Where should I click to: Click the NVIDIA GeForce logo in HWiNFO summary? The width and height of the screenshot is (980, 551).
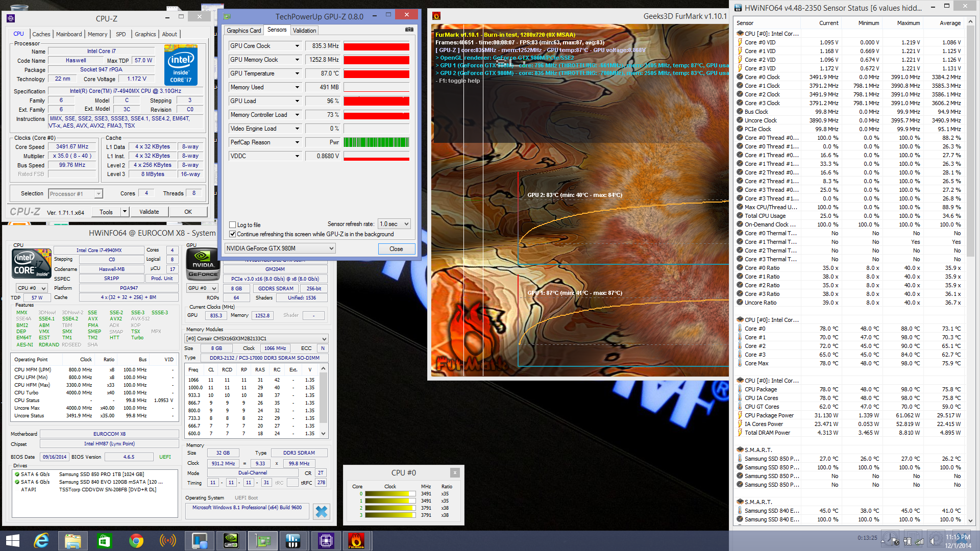(203, 263)
